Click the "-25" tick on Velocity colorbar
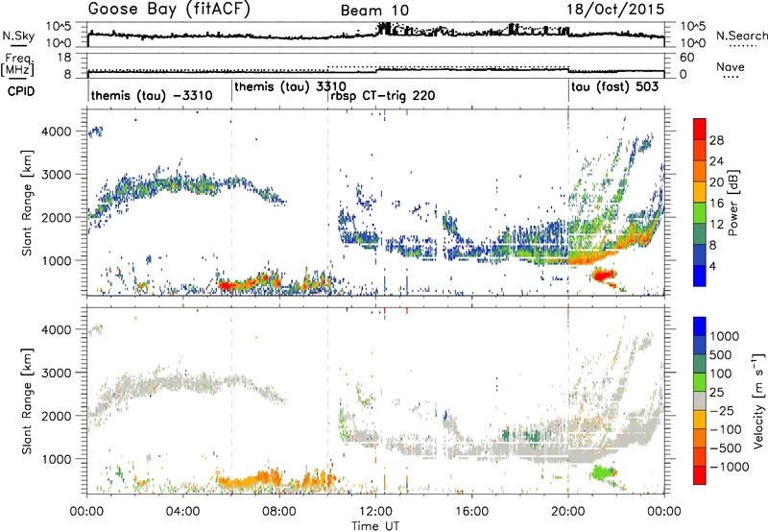 723,410
